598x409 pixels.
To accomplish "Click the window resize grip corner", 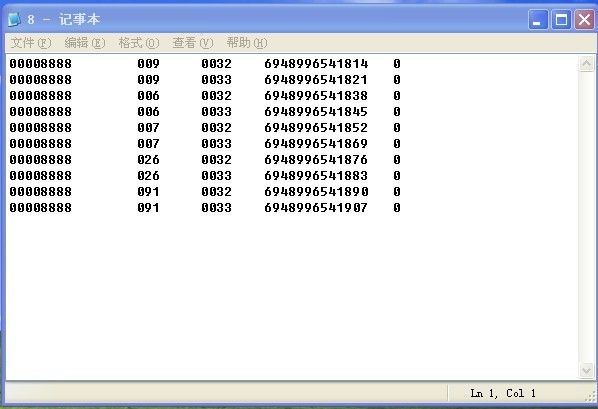I will (x=590, y=396).
